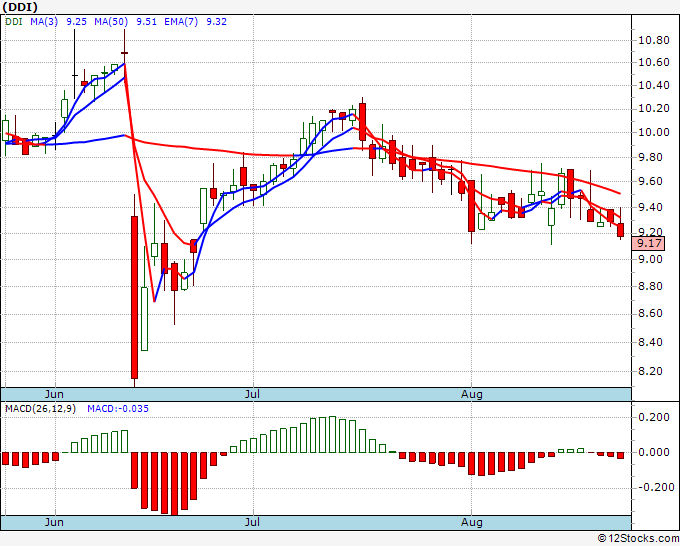The height and width of the screenshot is (546, 680).
Task: Click Aug on the price chart date axis
Action: click(x=471, y=395)
